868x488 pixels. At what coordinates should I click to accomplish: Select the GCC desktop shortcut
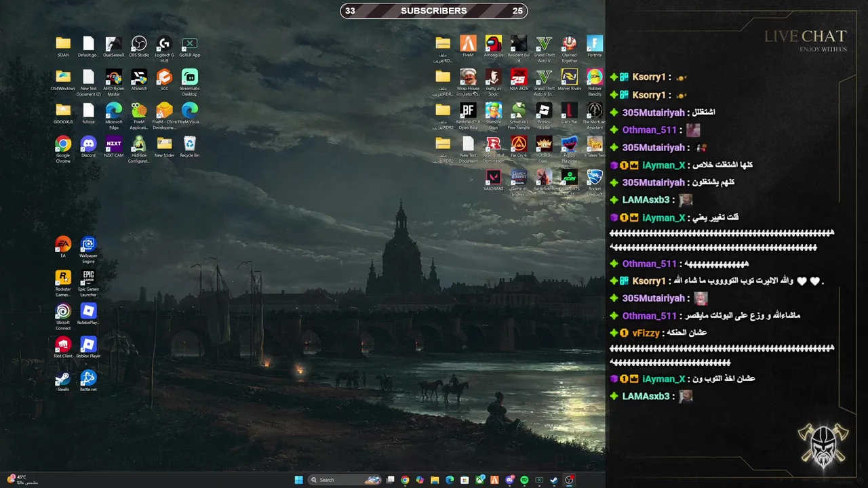coord(164,80)
